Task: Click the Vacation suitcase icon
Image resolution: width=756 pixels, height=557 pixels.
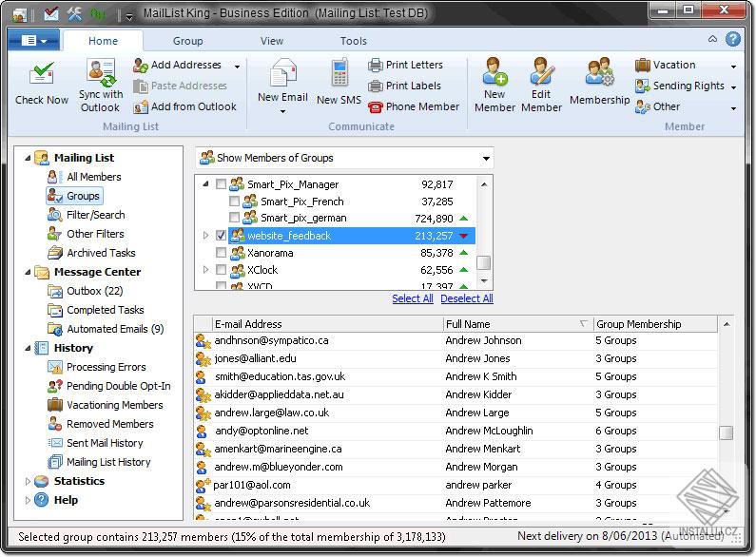Action: pyautogui.click(x=643, y=65)
